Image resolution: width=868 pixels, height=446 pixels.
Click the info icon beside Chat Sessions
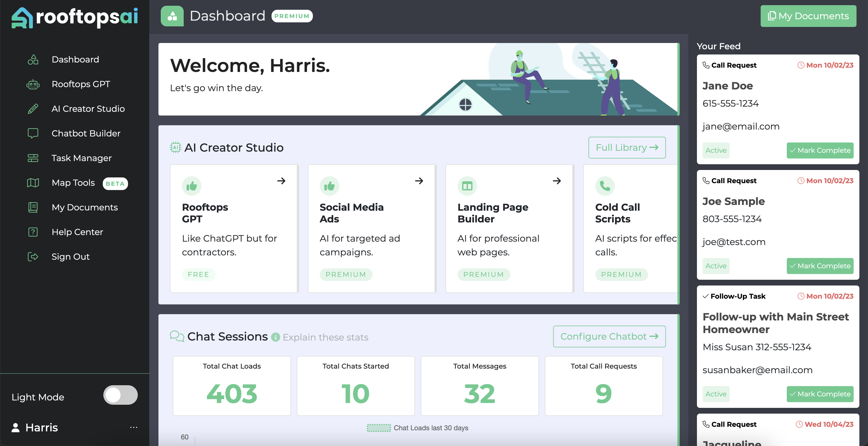[276, 337]
